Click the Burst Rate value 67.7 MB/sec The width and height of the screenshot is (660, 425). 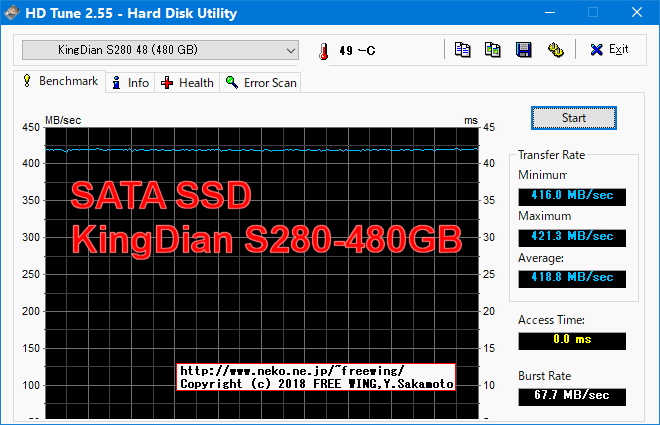(572, 396)
